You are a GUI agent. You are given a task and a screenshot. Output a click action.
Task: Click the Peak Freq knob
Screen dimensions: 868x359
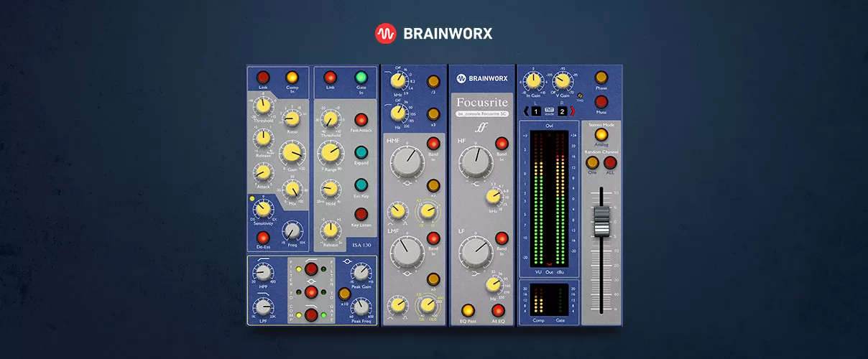tap(361, 307)
